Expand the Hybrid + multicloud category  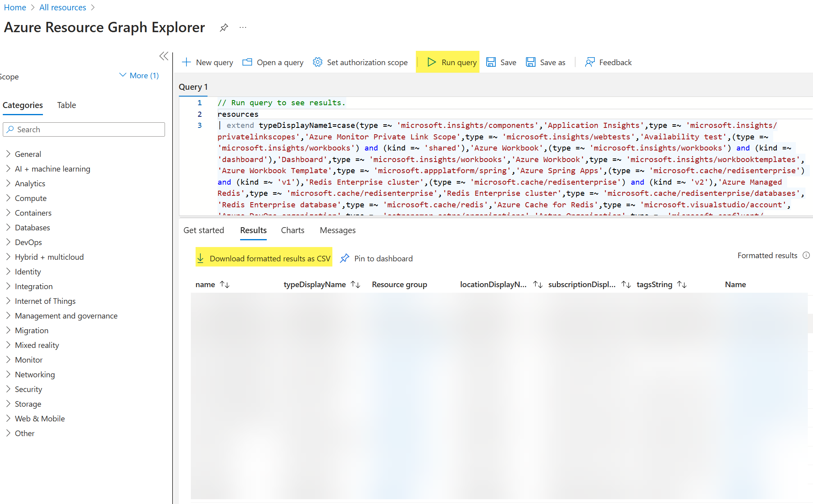pos(8,257)
